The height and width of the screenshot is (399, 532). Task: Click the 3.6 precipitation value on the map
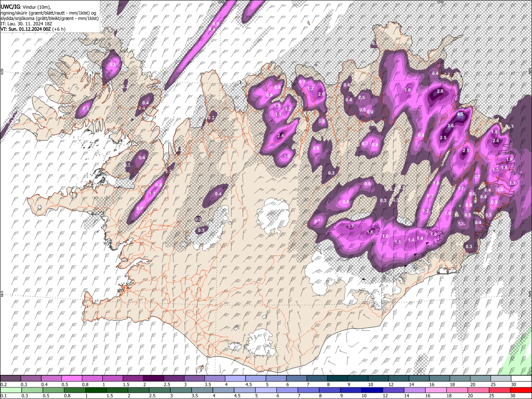[x=451, y=126]
